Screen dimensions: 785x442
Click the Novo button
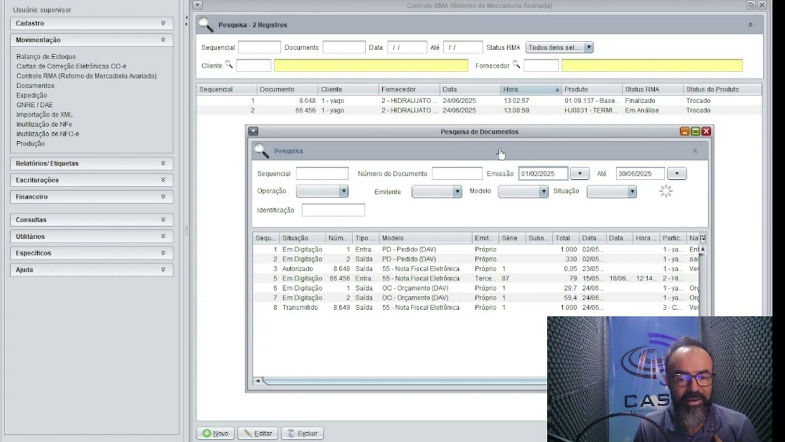(x=215, y=433)
